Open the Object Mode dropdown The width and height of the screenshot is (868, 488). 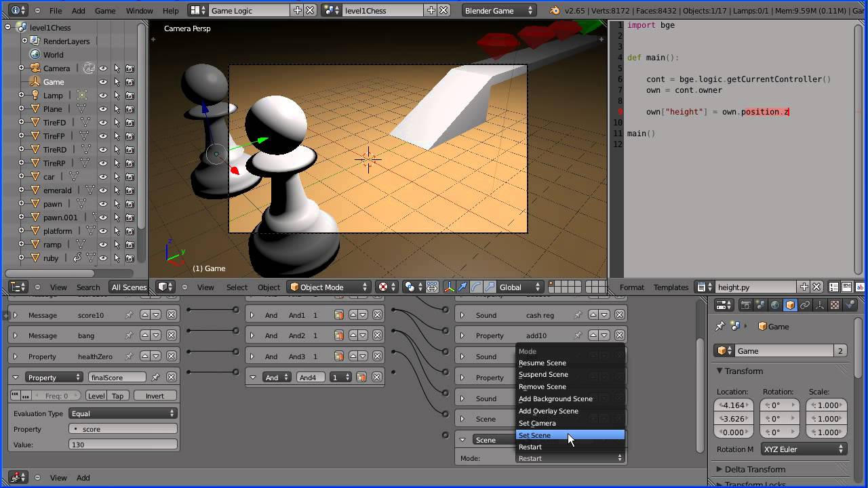329,287
